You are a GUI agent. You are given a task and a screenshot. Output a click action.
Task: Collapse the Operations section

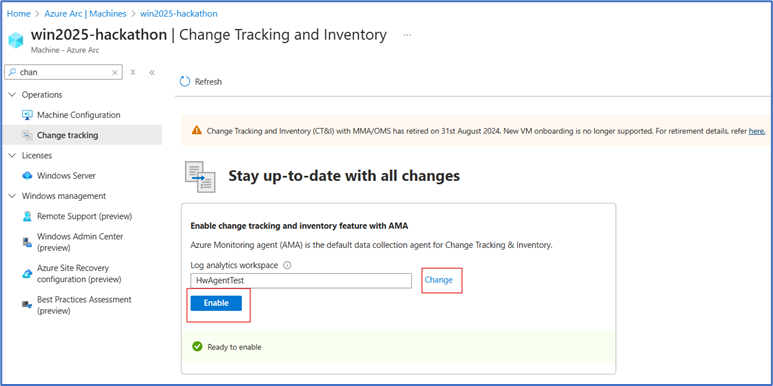tap(12, 95)
